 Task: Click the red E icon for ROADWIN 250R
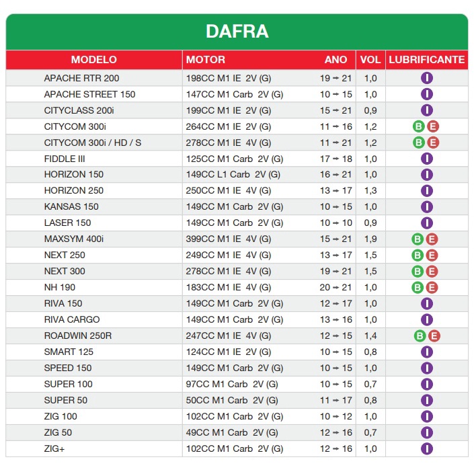(x=434, y=336)
